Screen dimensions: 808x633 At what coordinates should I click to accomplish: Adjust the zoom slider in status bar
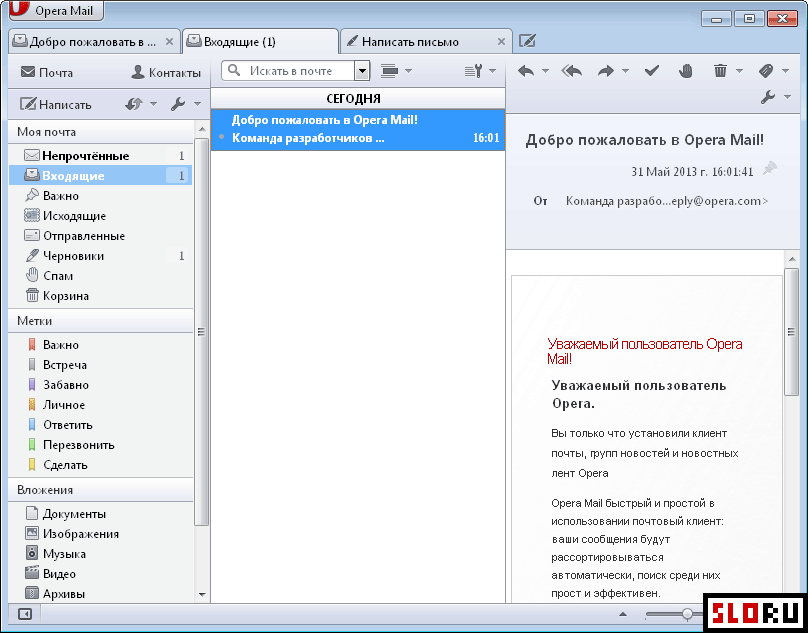pyautogui.click(x=687, y=614)
